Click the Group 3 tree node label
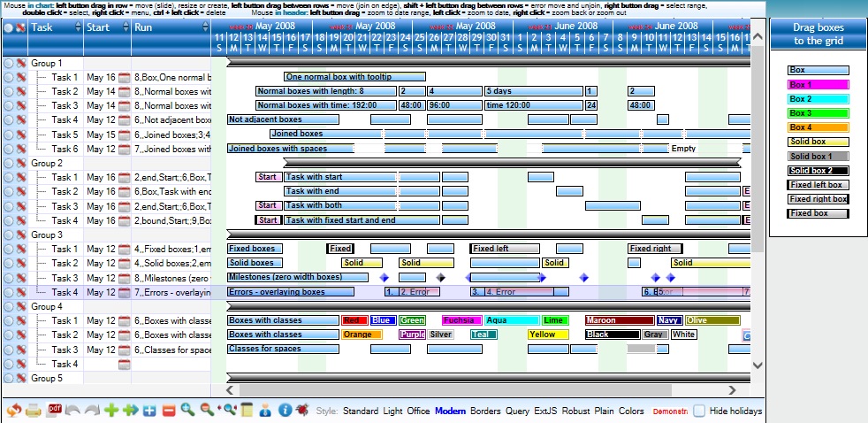Screen dimensions: 868x423 [x=47, y=235]
